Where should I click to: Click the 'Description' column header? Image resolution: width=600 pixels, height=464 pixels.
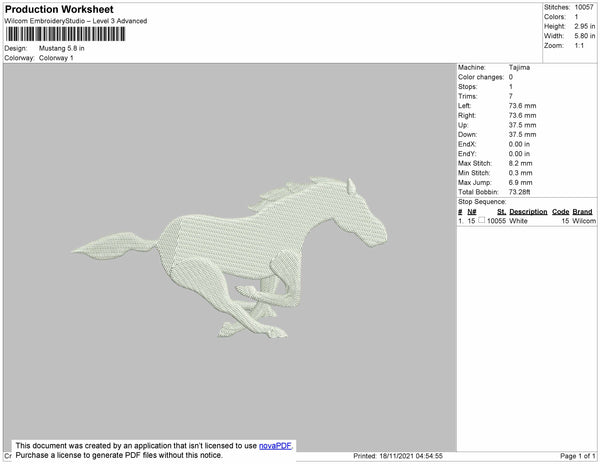528,212
